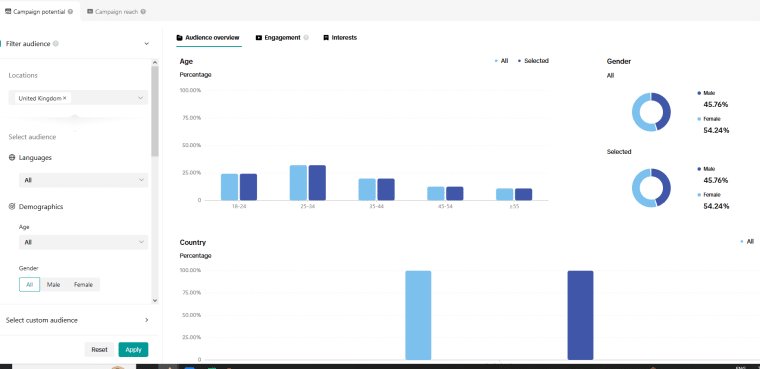Click the Demographics section icon
760x369 pixels.
coord(12,207)
